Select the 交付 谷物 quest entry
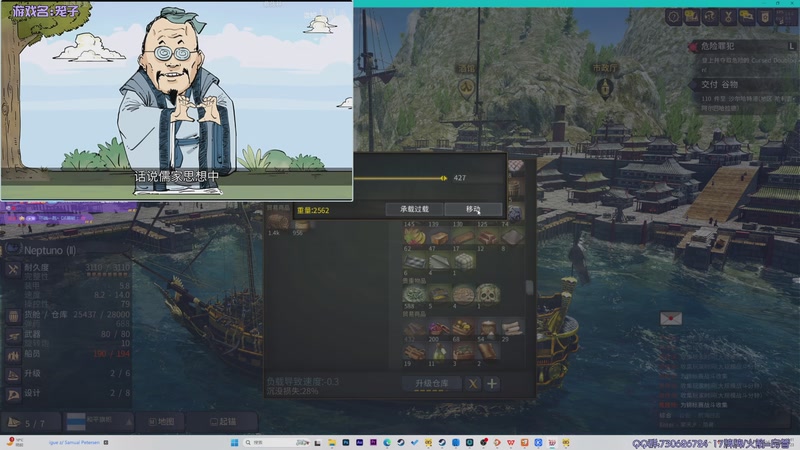This screenshot has height=450, width=800. point(742,85)
